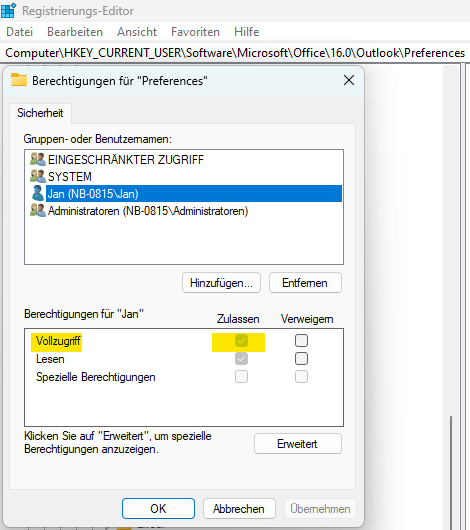Check Verweigern box for Lesen

coord(301,359)
